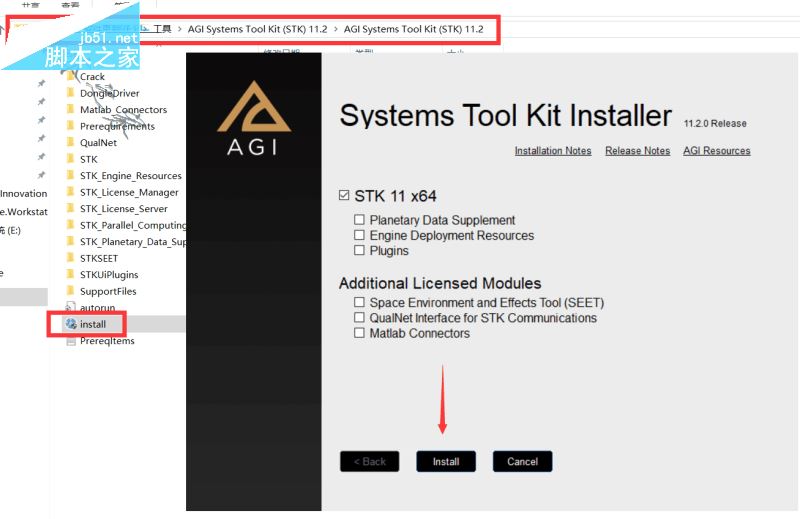800x519 pixels.
Task: Select the PrereqItems file name
Action: click(107, 340)
